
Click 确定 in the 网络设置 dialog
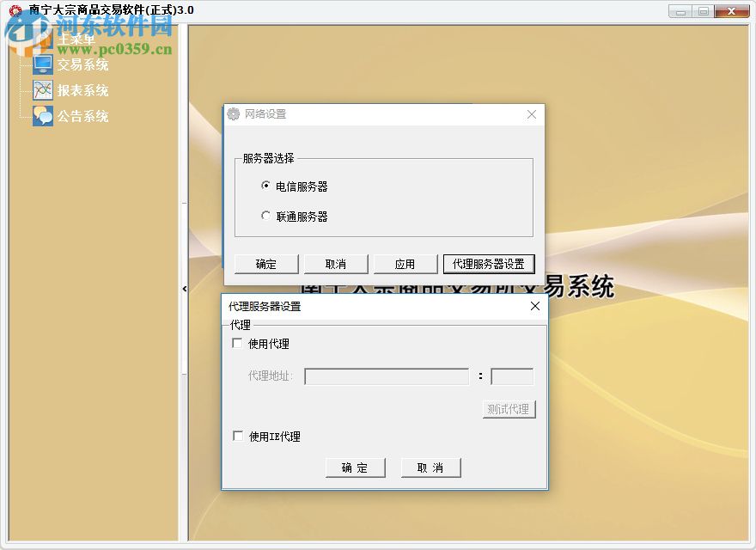(265, 264)
